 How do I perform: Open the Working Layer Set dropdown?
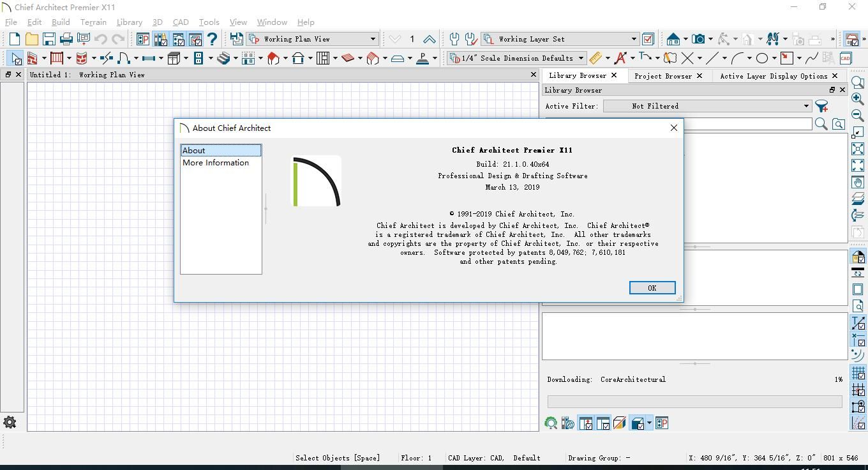pyautogui.click(x=560, y=39)
